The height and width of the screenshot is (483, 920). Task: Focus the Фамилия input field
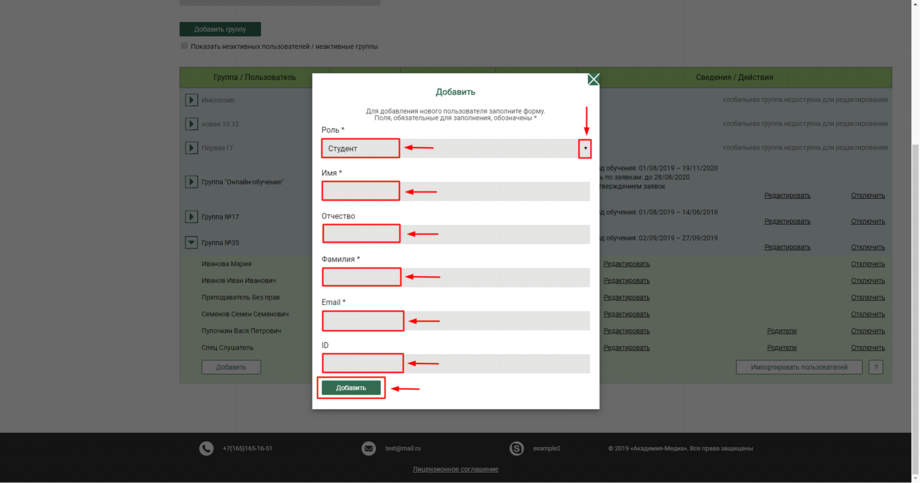point(455,278)
